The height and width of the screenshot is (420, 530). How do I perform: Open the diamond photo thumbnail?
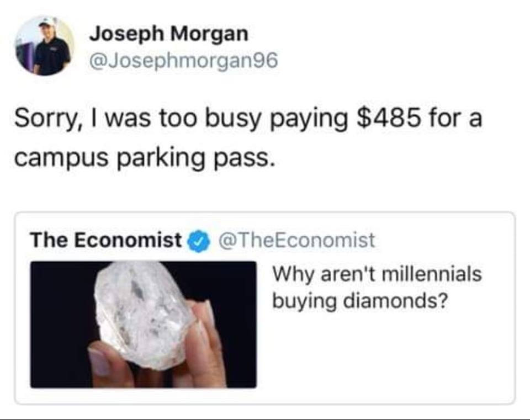[x=143, y=324]
